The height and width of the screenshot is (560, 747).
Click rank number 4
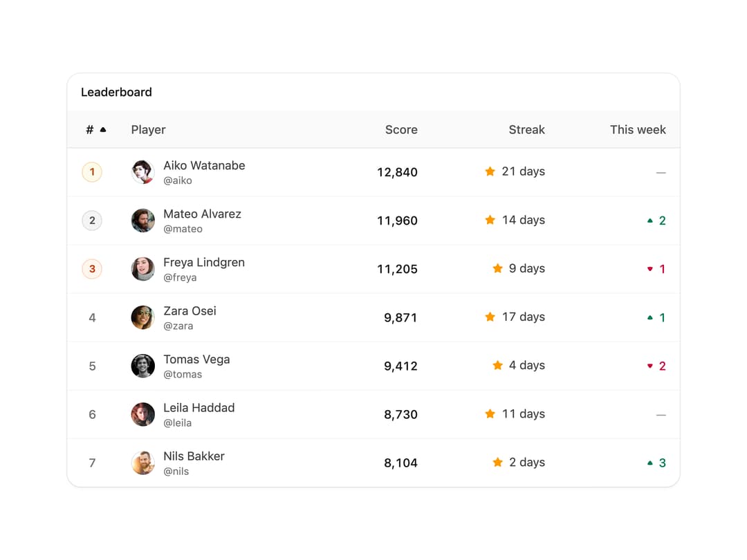pyautogui.click(x=93, y=317)
